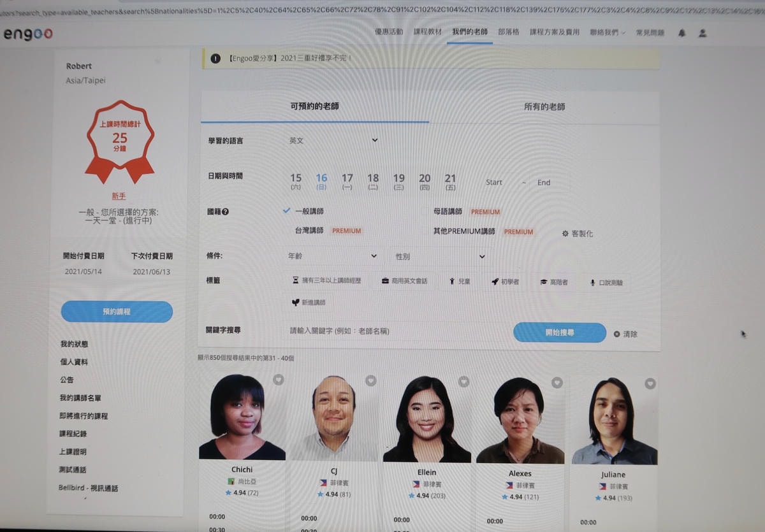Favorite teacher Juliane with heart icon
Viewport: 765px width, 532px height.
click(650, 384)
